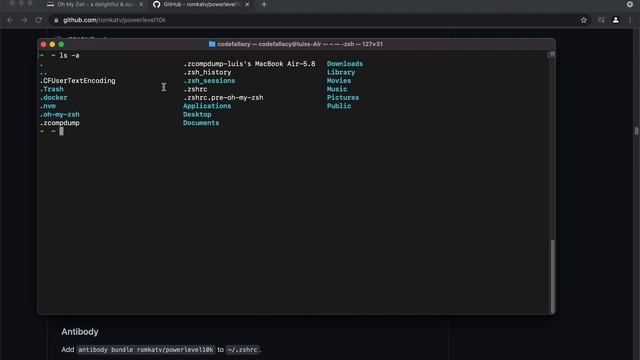
Task: Click the browser page scrollbar thumb
Action: click(636, 131)
